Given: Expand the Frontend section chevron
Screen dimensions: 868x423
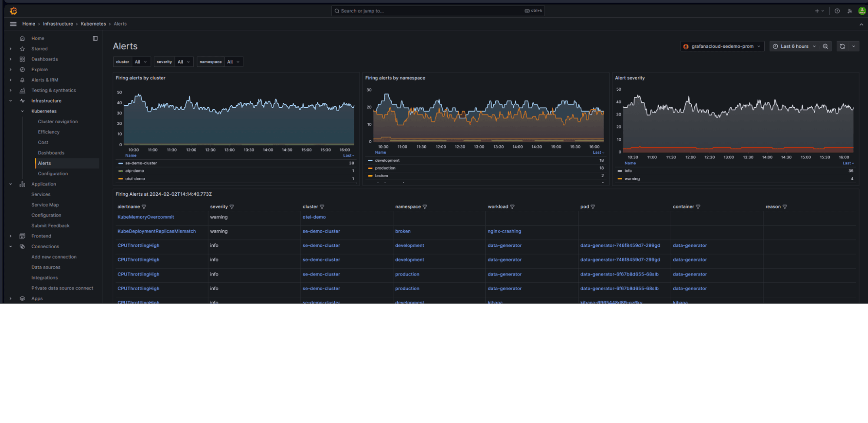Looking at the screenshot, I should click(10, 236).
